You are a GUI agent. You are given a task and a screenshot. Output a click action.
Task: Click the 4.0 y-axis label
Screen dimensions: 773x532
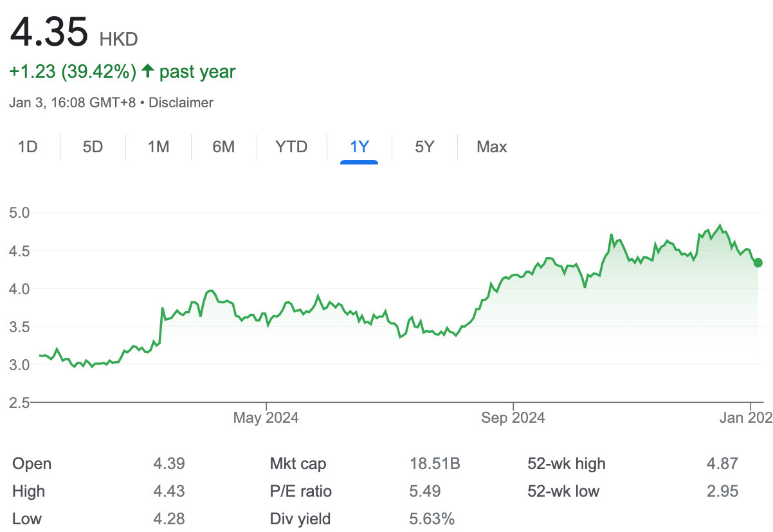tap(19, 289)
